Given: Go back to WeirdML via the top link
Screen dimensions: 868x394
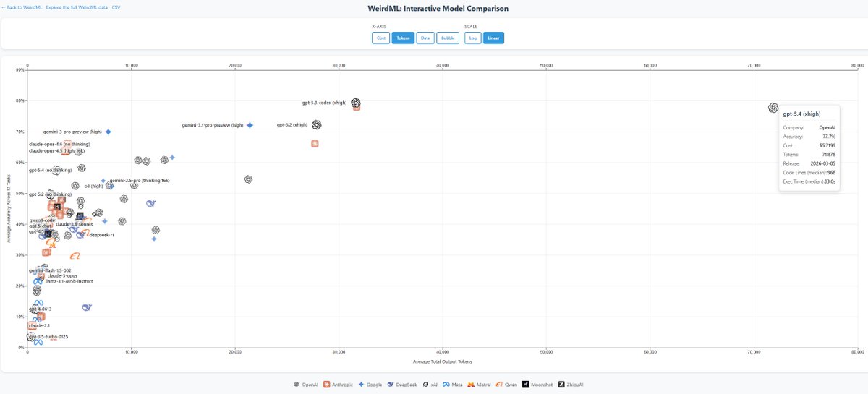Looking at the screenshot, I should (x=21, y=7).
